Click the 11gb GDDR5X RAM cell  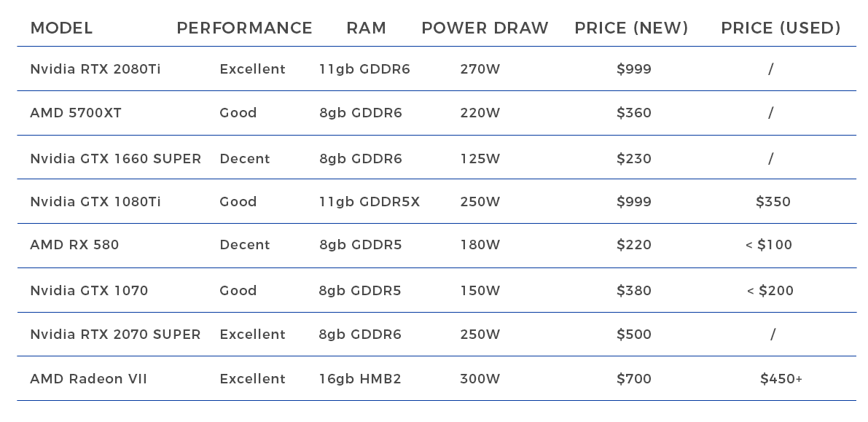coord(370,202)
